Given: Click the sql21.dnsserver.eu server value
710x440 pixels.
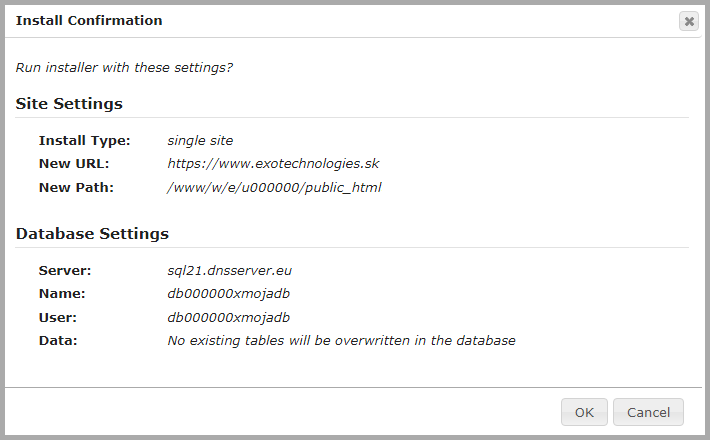Looking at the screenshot, I should [229, 270].
